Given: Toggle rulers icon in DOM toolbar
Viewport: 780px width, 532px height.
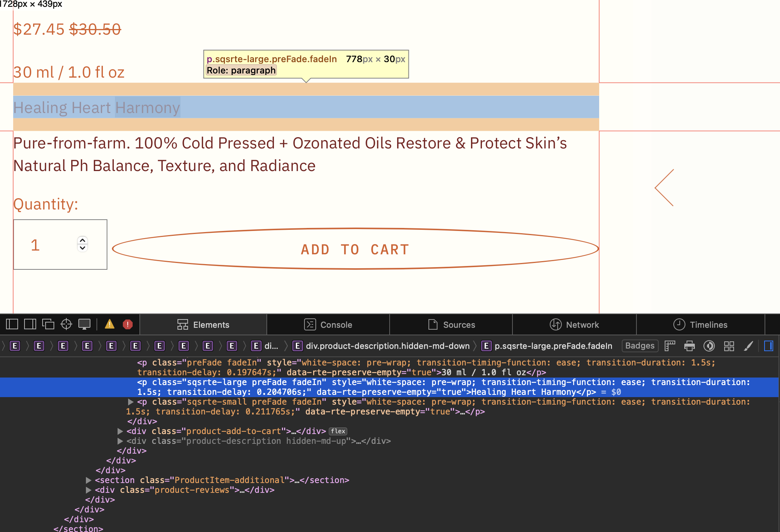Looking at the screenshot, I should coord(670,346).
